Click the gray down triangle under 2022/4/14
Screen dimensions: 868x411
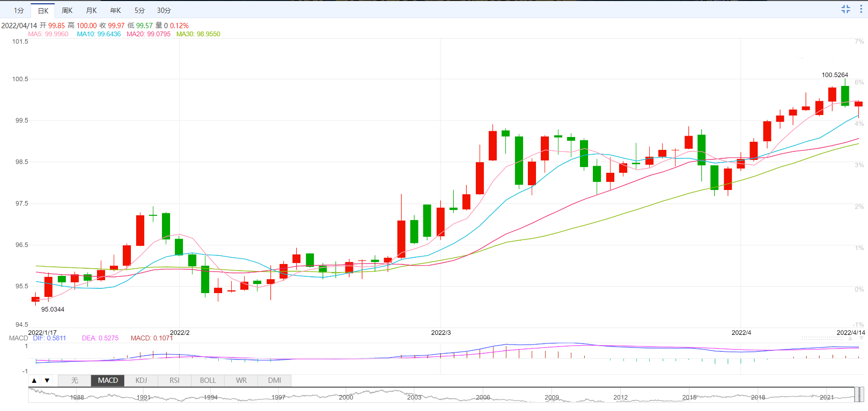[x=861, y=338]
